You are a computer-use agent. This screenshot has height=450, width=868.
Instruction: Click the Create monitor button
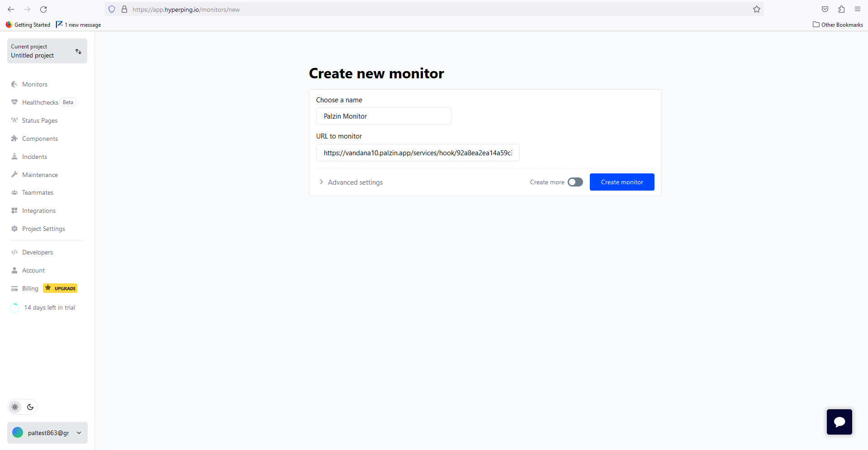coord(622,182)
